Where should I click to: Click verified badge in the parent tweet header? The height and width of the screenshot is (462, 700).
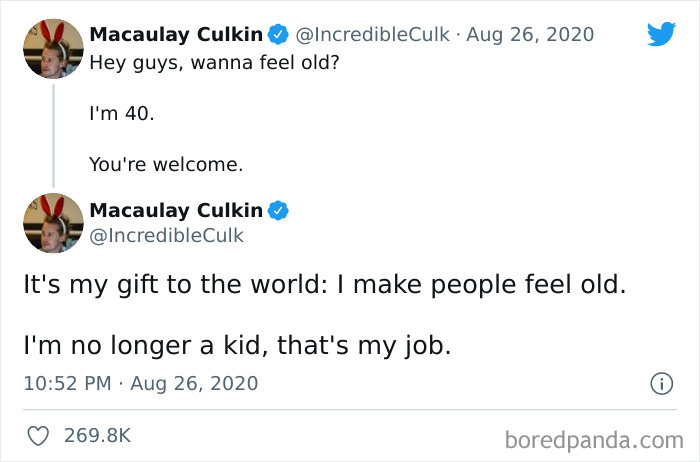[278, 35]
